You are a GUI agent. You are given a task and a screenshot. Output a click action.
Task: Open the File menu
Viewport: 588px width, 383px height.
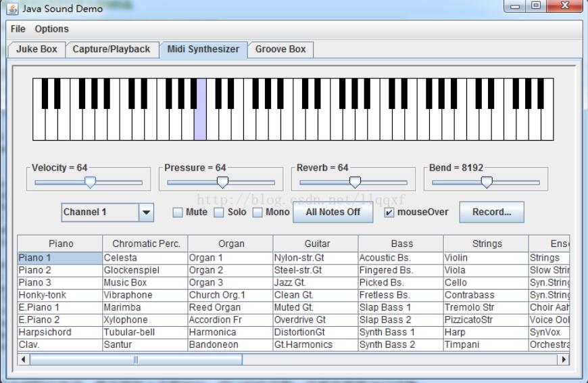point(18,29)
